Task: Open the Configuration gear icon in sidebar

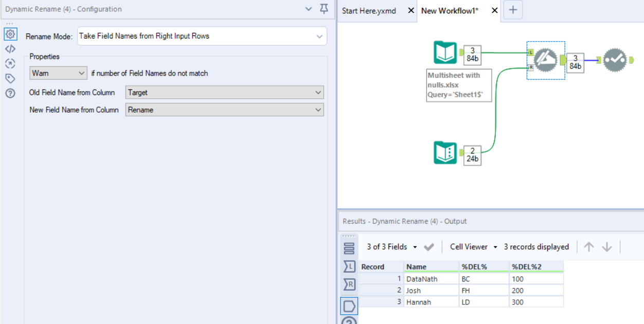Action: point(10,34)
